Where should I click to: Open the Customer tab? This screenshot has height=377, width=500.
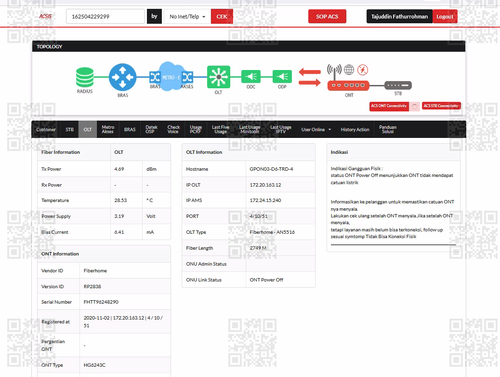click(x=46, y=129)
